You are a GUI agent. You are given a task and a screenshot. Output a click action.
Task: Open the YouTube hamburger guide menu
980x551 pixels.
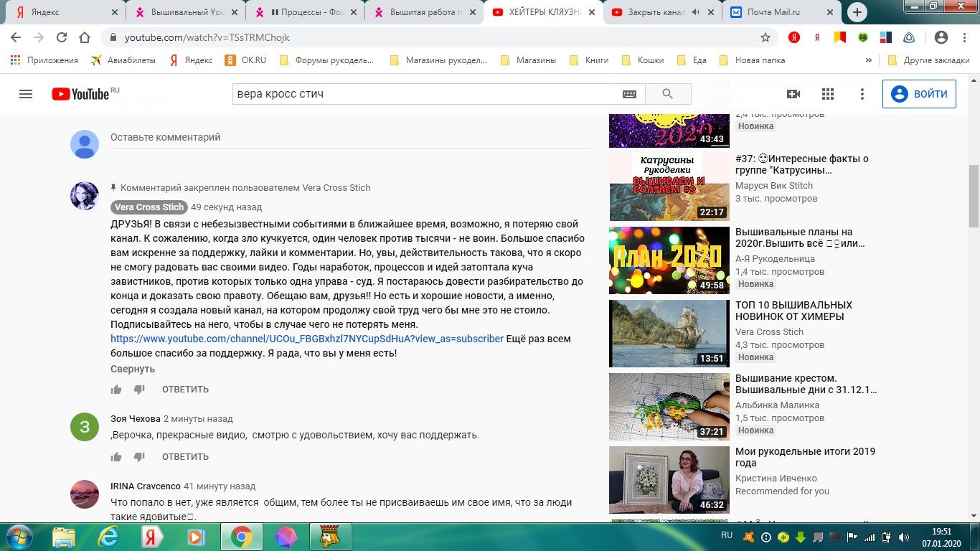(26, 94)
